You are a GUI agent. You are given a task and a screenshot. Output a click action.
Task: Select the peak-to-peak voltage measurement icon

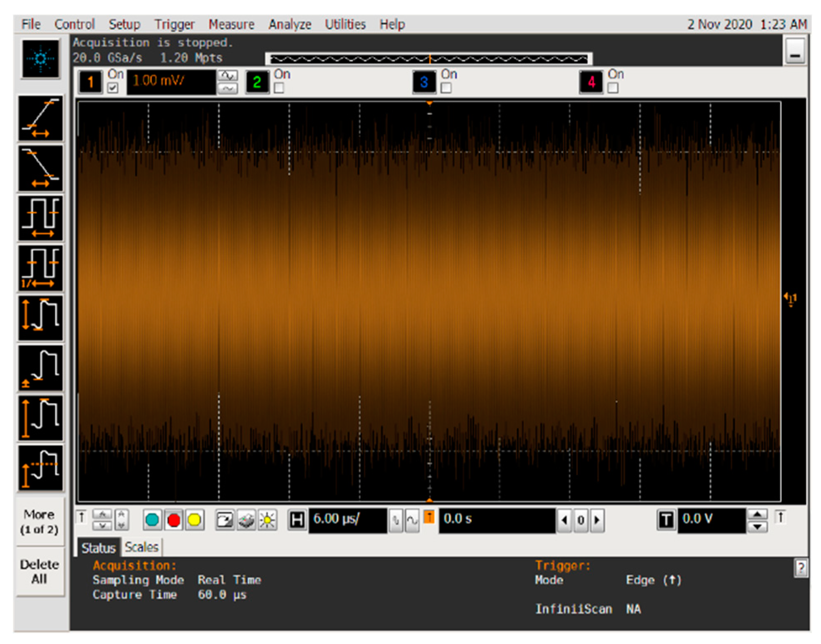pyautogui.click(x=40, y=318)
